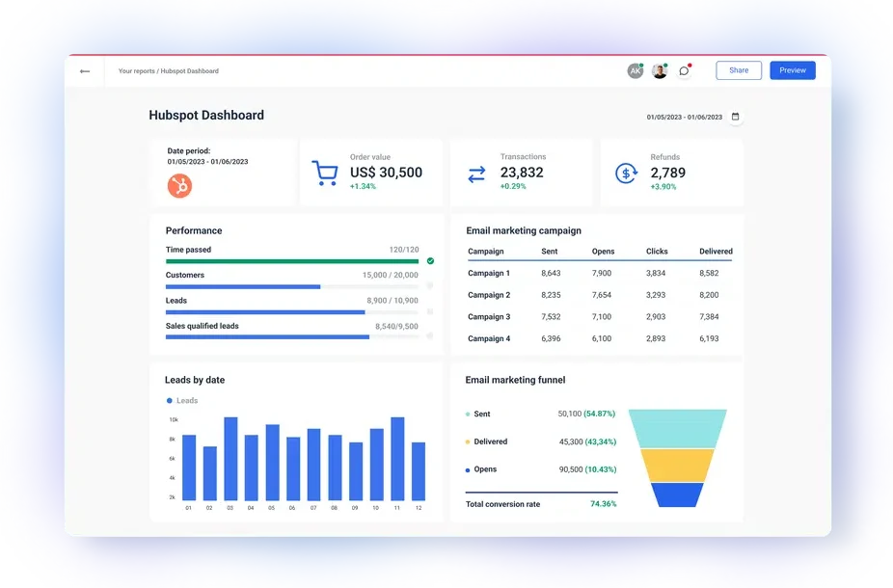Click the header date range 01/05/2023 - 01/06/2023
The width and height of the screenshot is (893, 588).
684,118
